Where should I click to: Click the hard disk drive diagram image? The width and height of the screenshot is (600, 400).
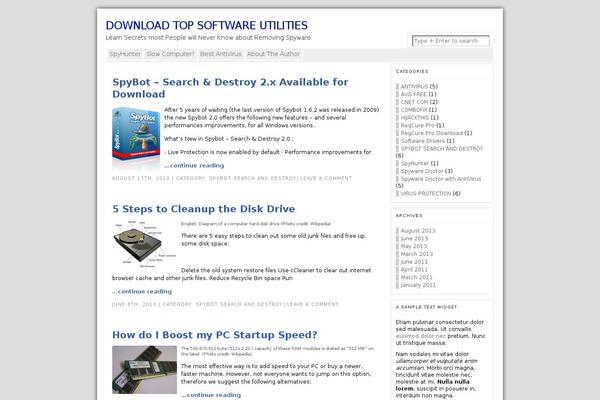coord(144,243)
